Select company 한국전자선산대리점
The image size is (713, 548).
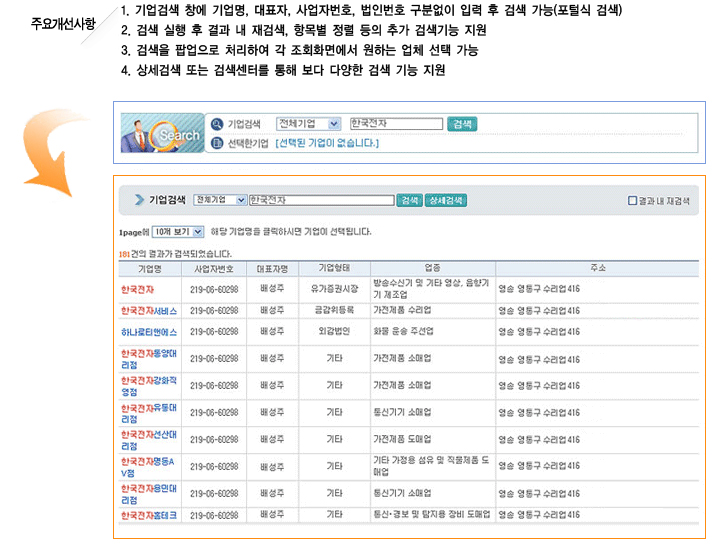pyautogui.click(x=149, y=440)
